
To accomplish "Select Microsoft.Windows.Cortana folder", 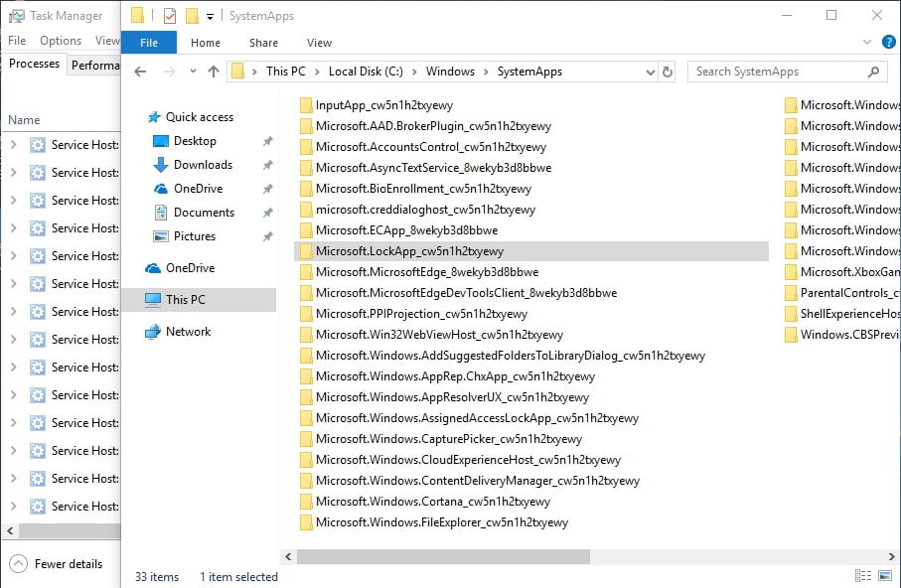I will [432, 502].
